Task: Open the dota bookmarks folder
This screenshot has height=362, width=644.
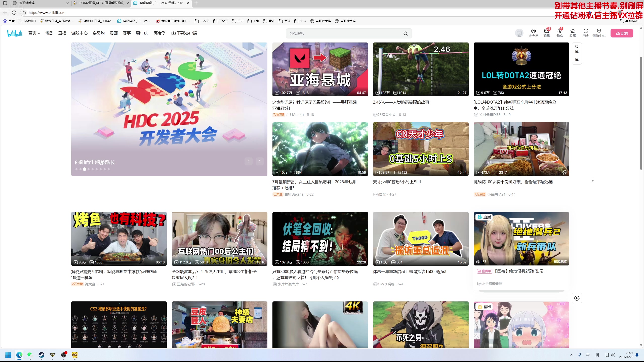Action: coord(300,21)
